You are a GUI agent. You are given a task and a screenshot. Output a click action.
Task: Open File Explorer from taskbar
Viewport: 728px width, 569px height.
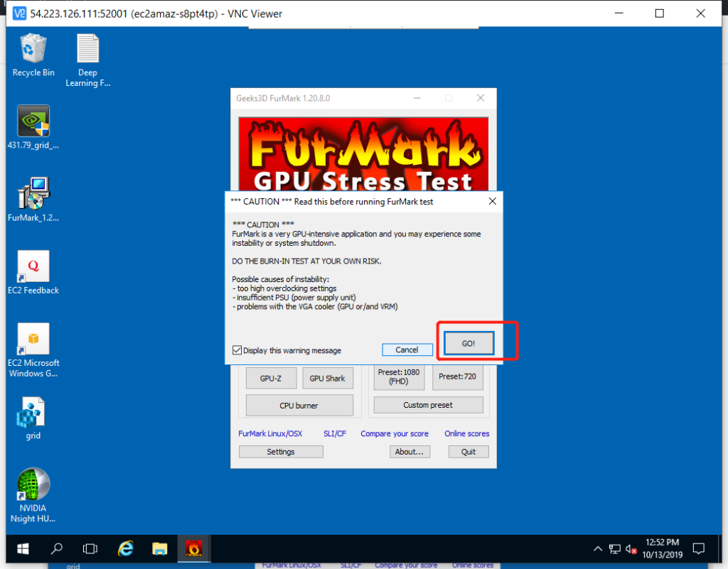pos(159,548)
